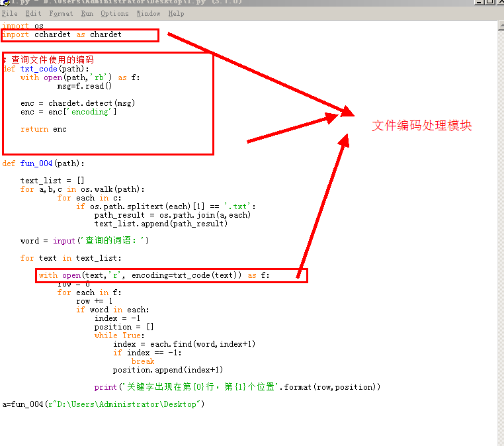This screenshot has height=446, width=504.
Task: Click the 'position = []' line
Action: coord(124,328)
